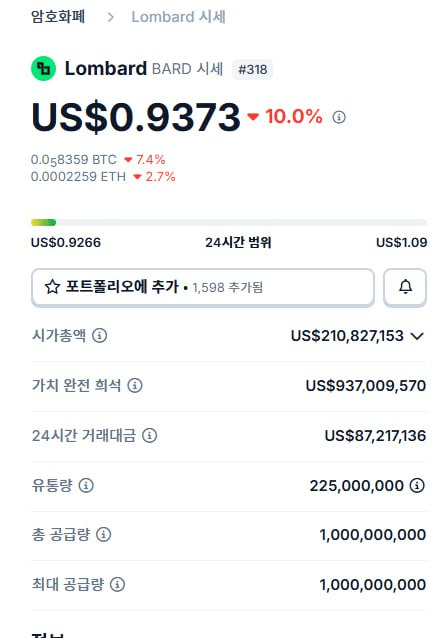Open Lombard 시세 breadcrumb item
The height and width of the screenshot is (638, 444).
tap(178, 17)
